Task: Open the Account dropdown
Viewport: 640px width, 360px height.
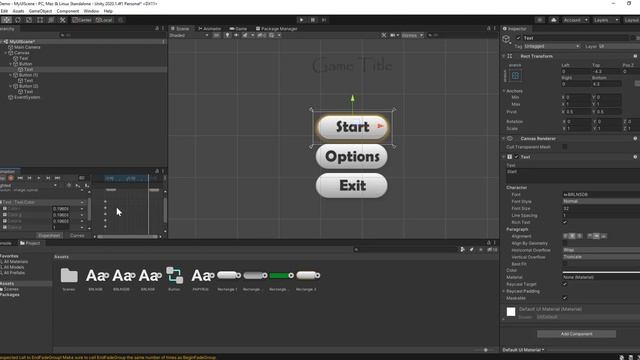Action: (x=575, y=20)
